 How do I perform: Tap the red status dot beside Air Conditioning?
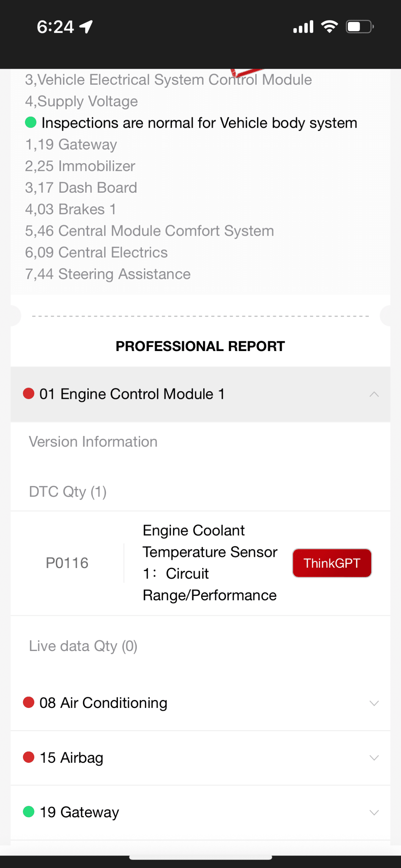[28, 702]
